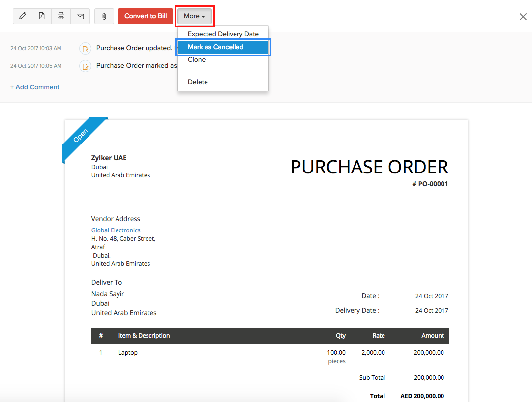Click the AED 200,000.00 total value
Image resolution: width=532 pixels, height=402 pixels.
pyautogui.click(x=422, y=396)
